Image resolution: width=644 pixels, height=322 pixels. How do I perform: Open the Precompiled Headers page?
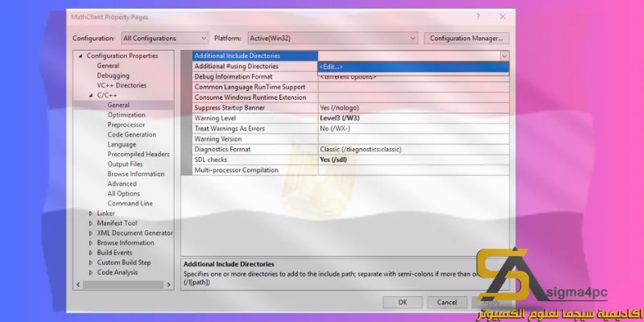point(138,155)
